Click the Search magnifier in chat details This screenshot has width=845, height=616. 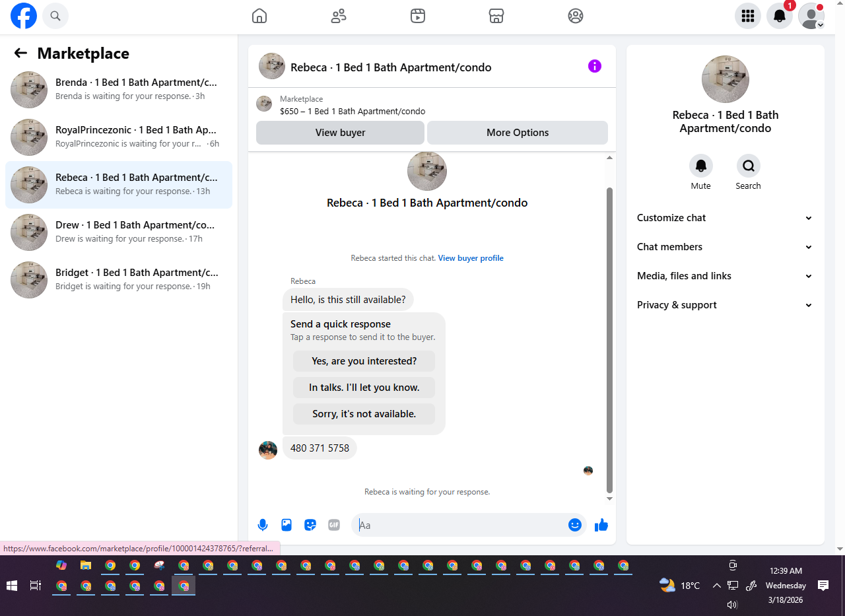point(749,166)
